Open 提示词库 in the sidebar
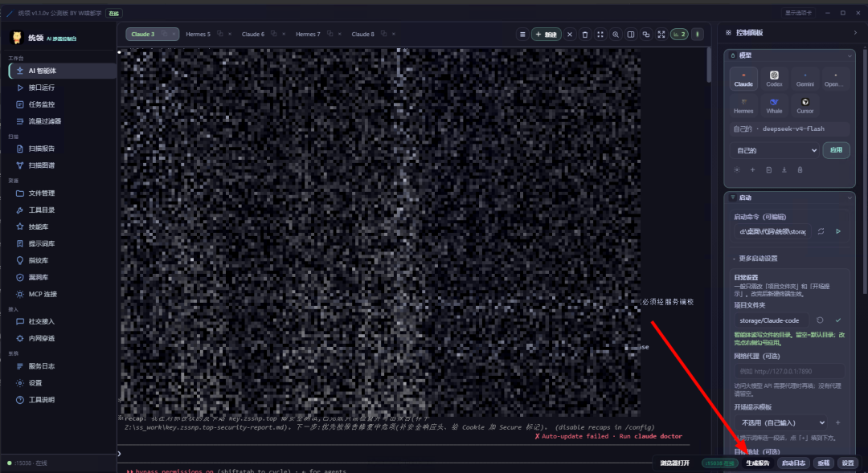This screenshot has width=868, height=473. click(x=62, y=243)
